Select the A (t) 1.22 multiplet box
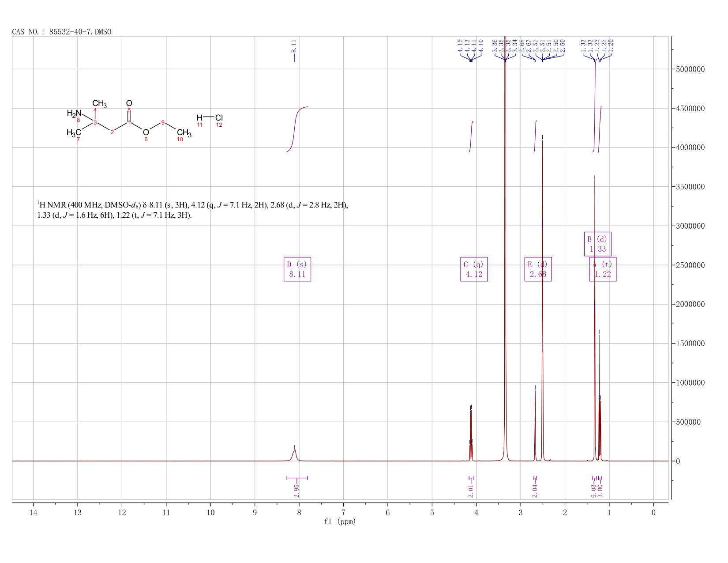Screen dimensions: 728x563 603,269
